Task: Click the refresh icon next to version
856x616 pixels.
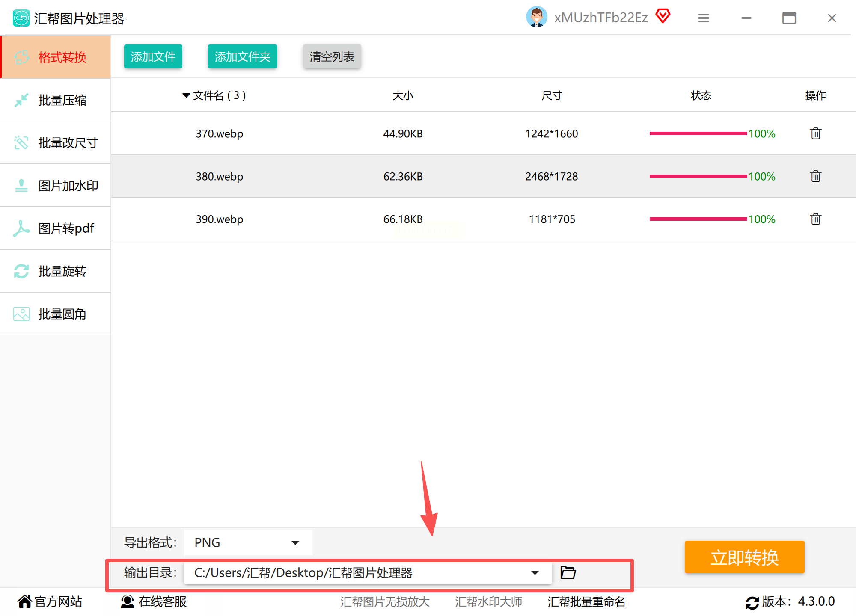Action: click(x=752, y=602)
